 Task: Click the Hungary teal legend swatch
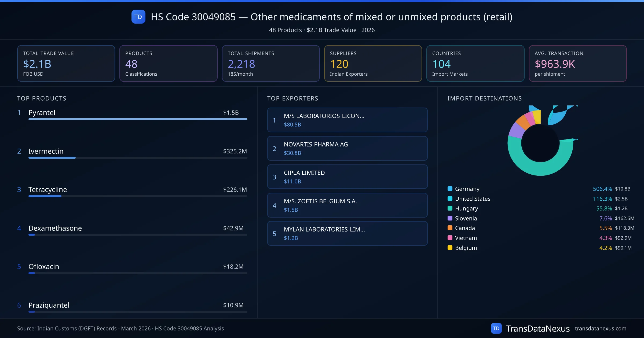(450, 208)
